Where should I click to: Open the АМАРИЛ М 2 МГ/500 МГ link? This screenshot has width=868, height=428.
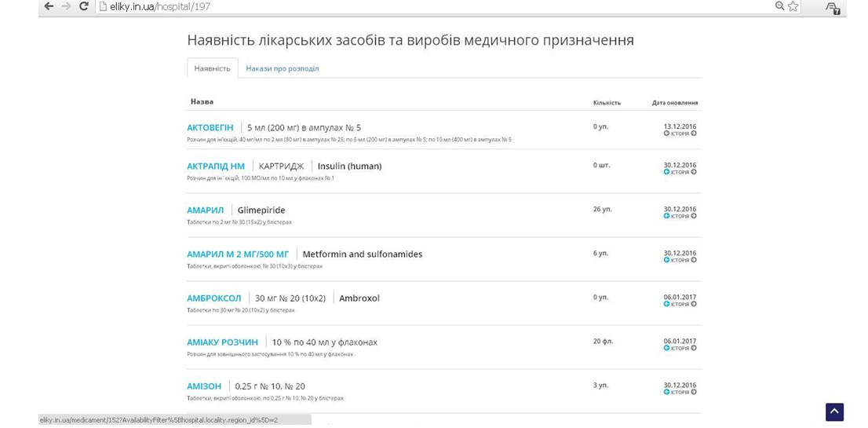tap(237, 254)
